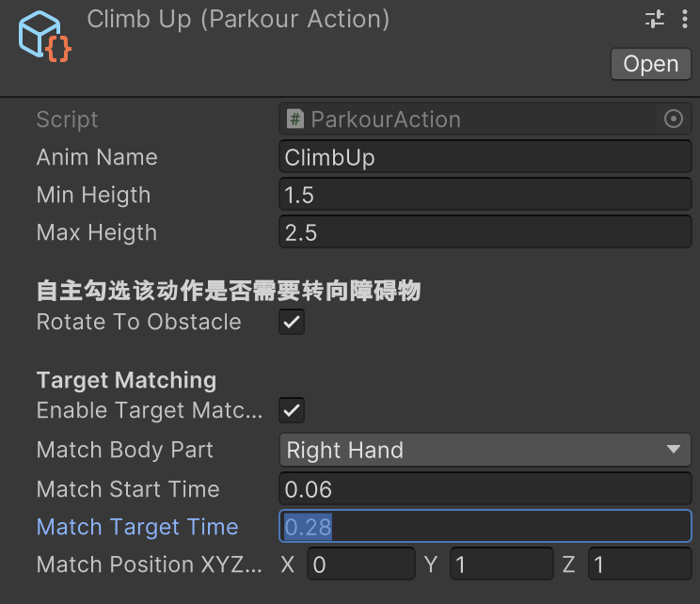Image resolution: width=700 pixels, height=604 pixels.
Task: Click the Anim Name text field
Action: tap(485, 157)
